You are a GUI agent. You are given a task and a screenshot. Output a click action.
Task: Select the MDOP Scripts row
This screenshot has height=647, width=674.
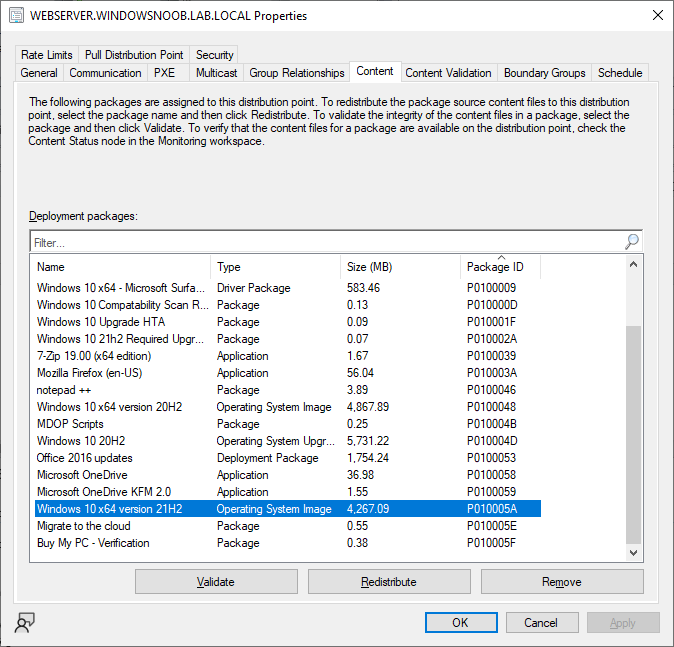[288, 424]
